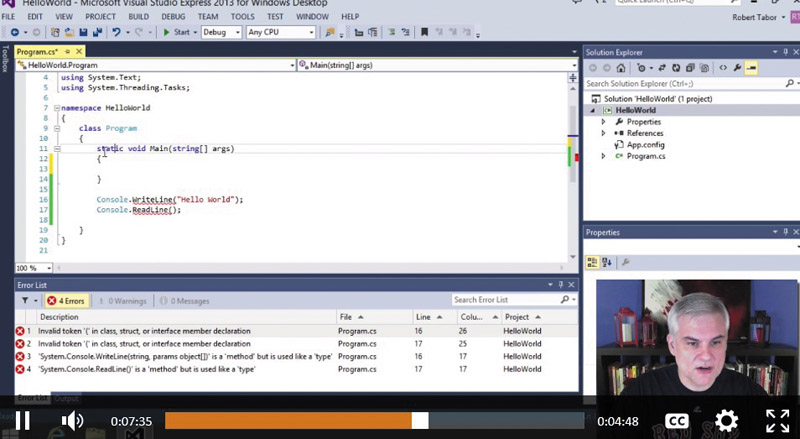The height and width of the screenshot is (439, 800).
Task: Save Program.cs with the Save icon
Action: [83, 32]
